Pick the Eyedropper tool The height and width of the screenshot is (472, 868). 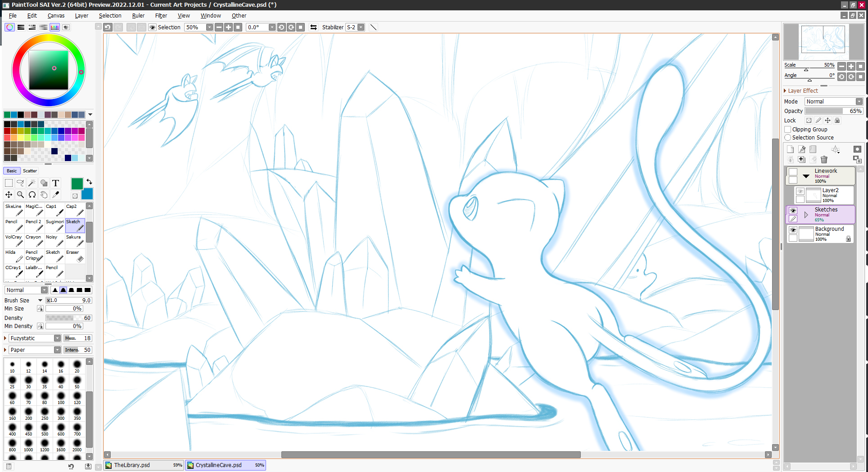point(55,194)
